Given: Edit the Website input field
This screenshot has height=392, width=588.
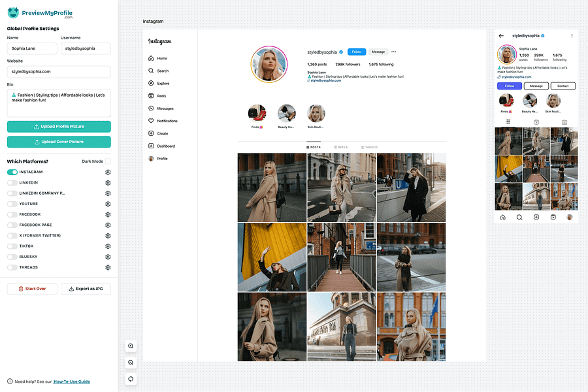Looking at the screenshot, I should coord(59,71).
